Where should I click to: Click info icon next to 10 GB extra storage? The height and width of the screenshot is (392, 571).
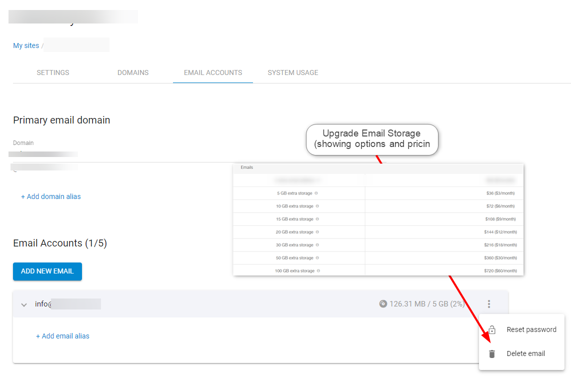(317, 206)
